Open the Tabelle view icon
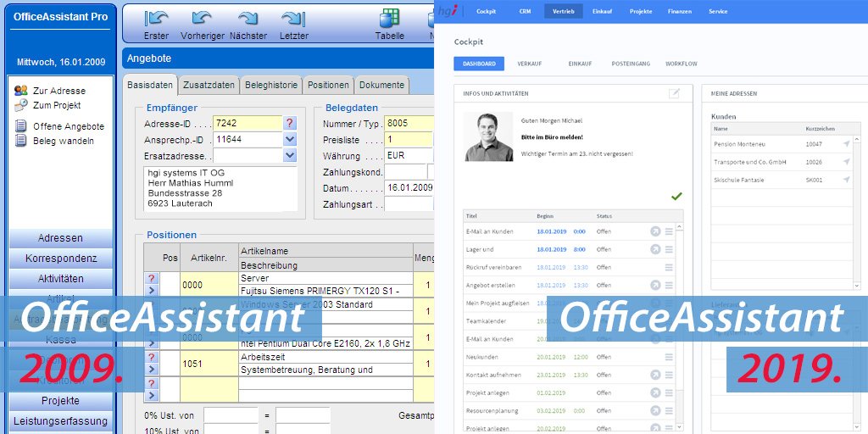 [390, 25]
